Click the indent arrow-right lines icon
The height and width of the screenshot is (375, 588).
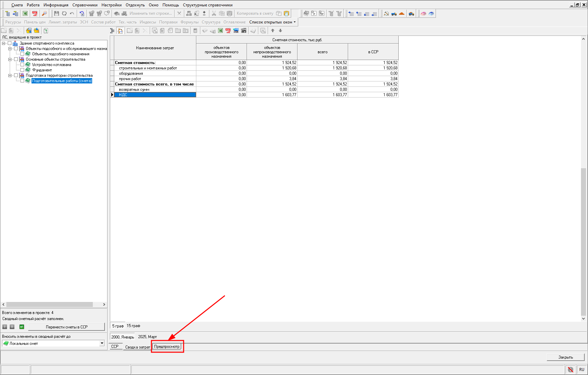351,13
